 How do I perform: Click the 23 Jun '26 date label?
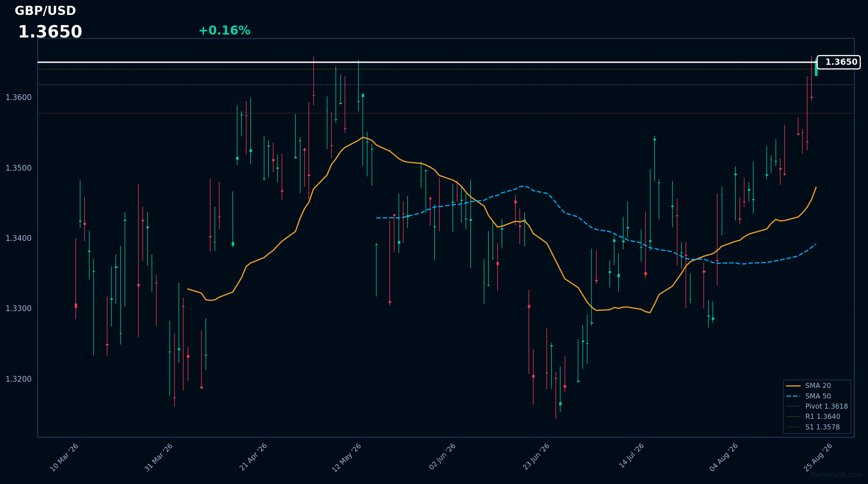536,457
